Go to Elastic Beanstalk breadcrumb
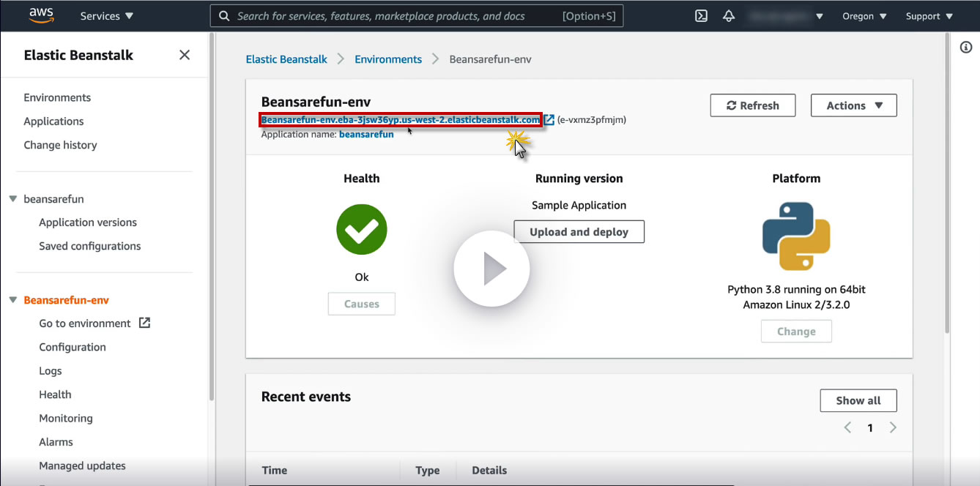980x486 pixels. tap(286, 59)
